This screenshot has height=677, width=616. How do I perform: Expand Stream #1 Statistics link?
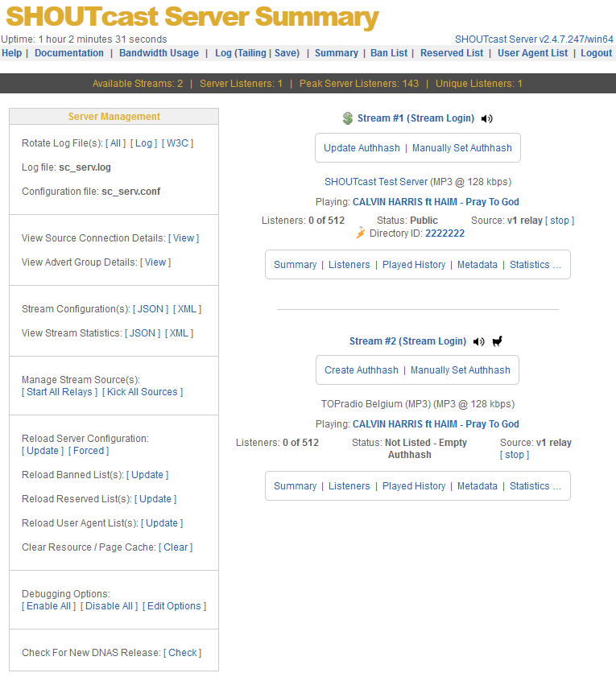tap(535, 265)
